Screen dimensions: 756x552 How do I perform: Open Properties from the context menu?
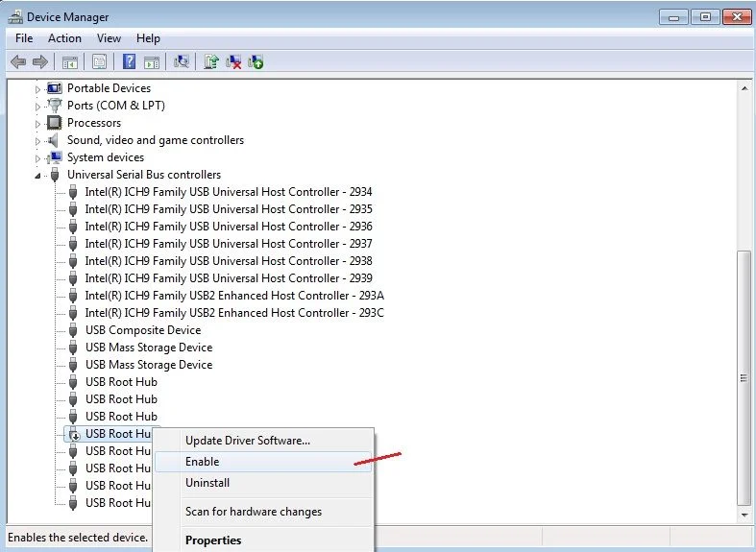(x=263, y=540)
